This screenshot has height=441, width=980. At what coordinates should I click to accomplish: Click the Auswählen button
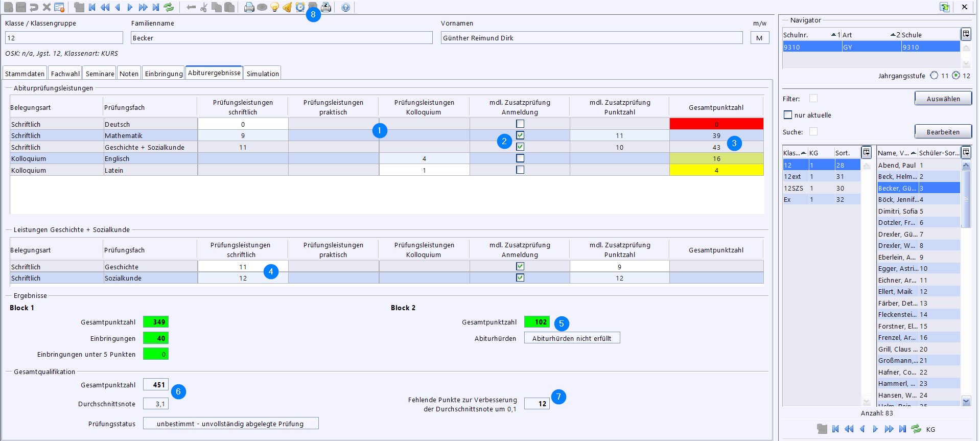coord(943,99)
